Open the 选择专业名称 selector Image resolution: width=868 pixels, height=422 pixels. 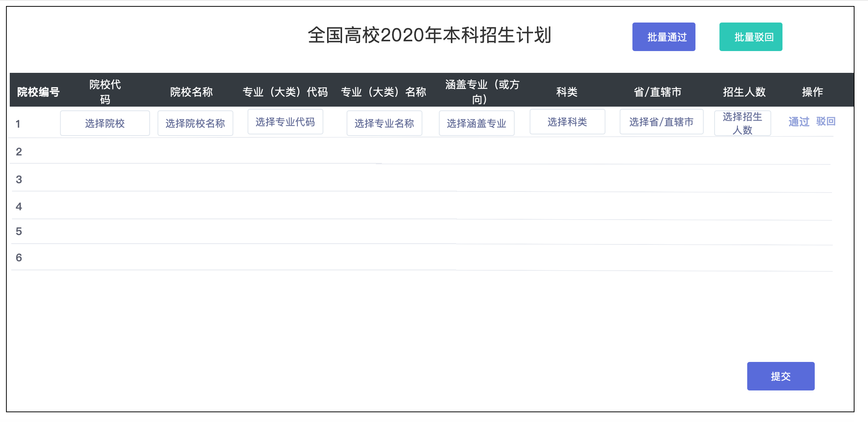(x=384, y=123)
